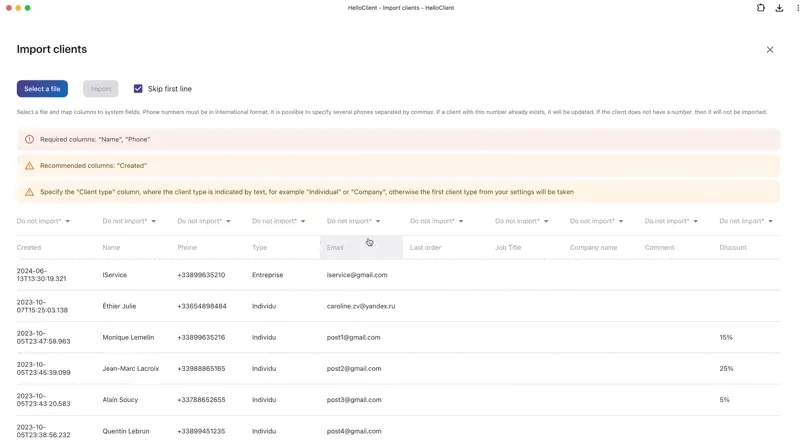Click email post4@gmail.com

tap(354, 431)
